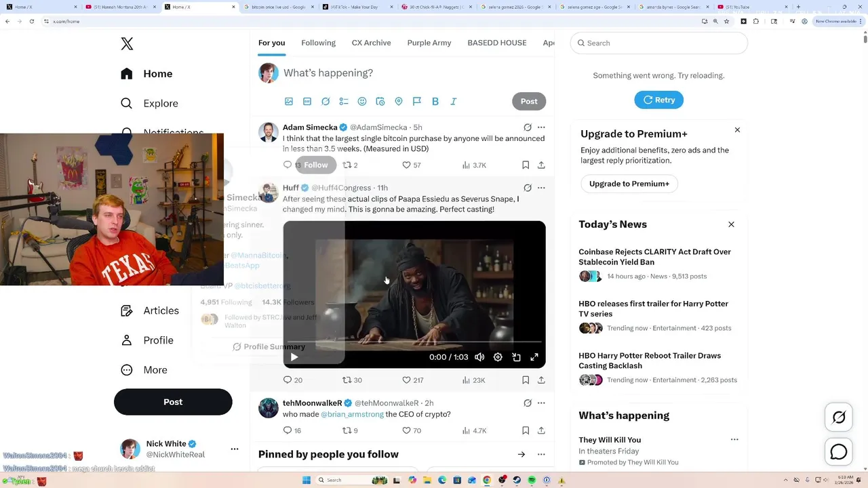Switch to the Purple Army tab
The image size is (868, 488).
429,43
